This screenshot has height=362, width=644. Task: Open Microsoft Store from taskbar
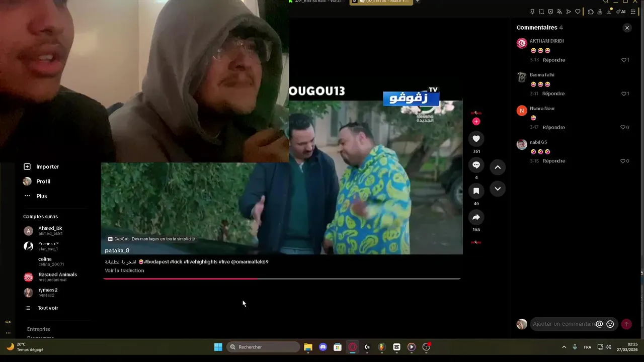(x=338, y=347)
